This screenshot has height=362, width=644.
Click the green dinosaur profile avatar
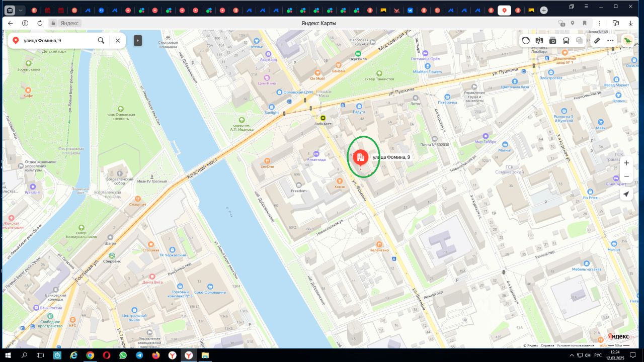[627, 40]
